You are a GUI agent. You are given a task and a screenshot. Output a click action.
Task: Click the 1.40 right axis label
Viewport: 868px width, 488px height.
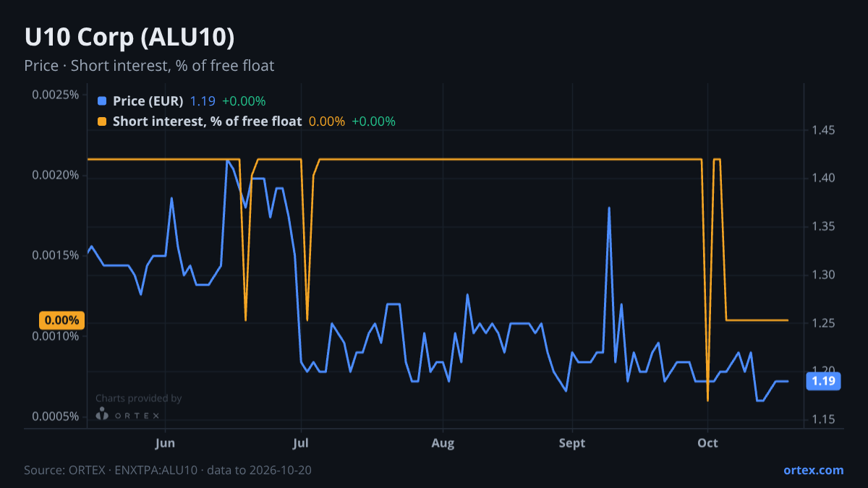click(x=823, y=179)
